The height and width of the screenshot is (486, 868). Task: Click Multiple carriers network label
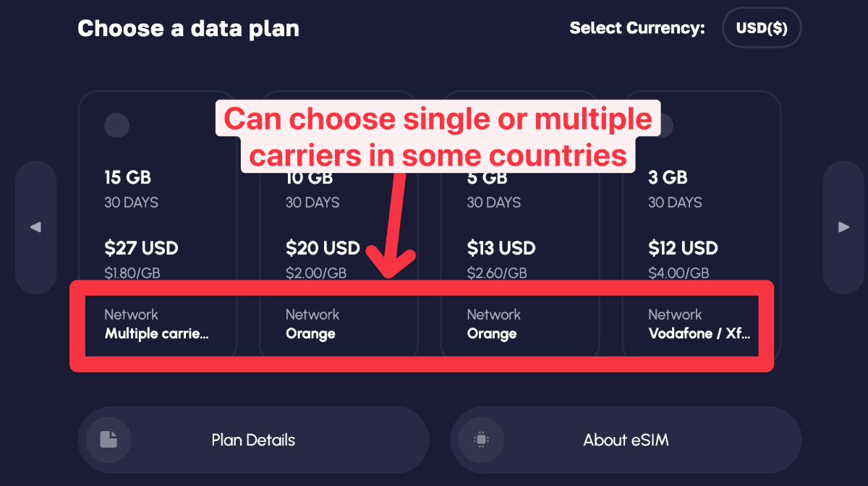[157, 333]
